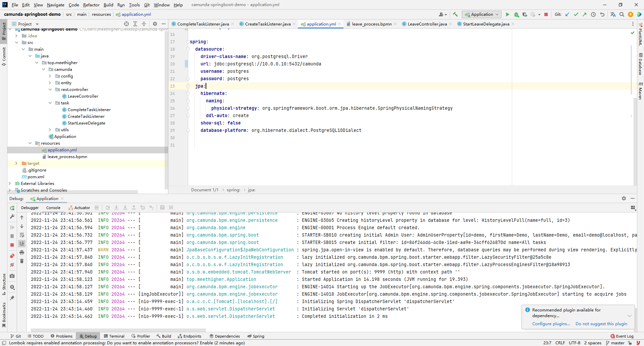Toggle soft-wrap in console

pos(22,235)
